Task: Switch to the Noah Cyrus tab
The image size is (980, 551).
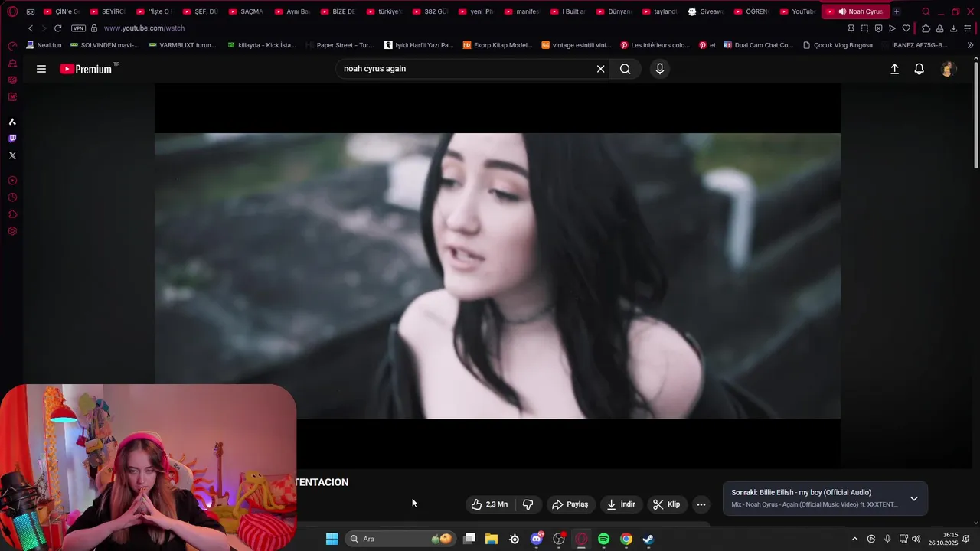Action: 856,11
